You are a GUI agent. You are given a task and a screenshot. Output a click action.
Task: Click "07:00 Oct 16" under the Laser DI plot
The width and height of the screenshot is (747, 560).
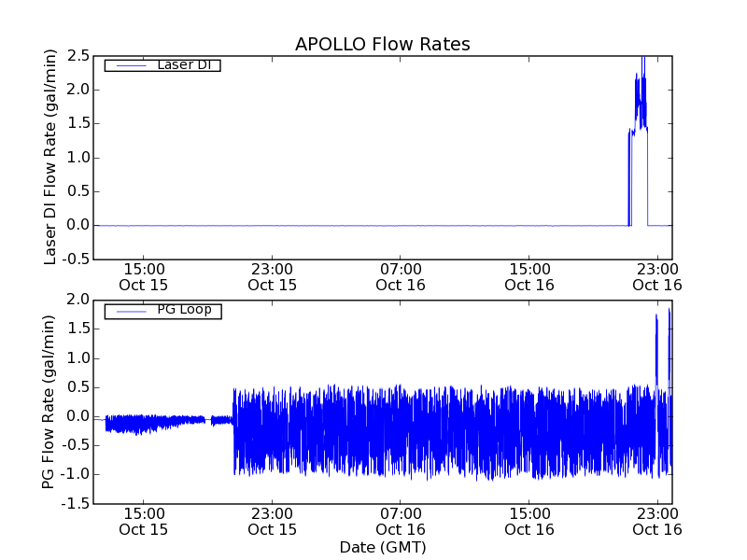click(x=401, y=277)
